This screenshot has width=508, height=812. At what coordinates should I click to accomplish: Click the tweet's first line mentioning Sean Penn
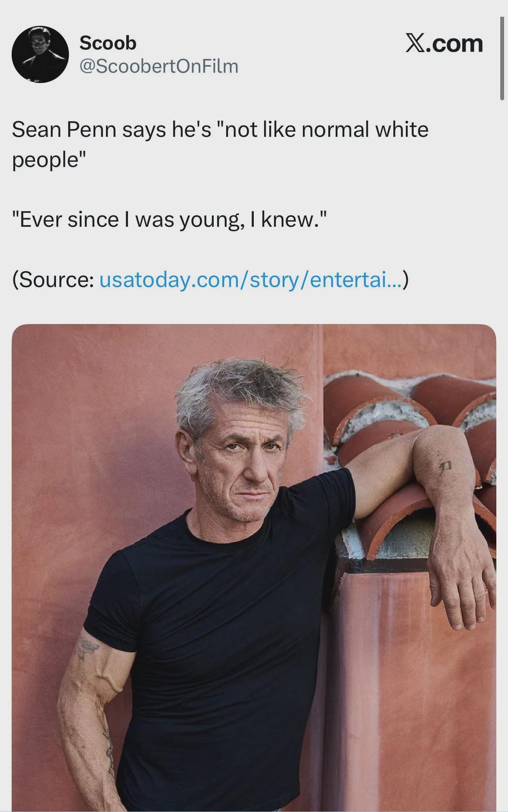tap(220, 130)
